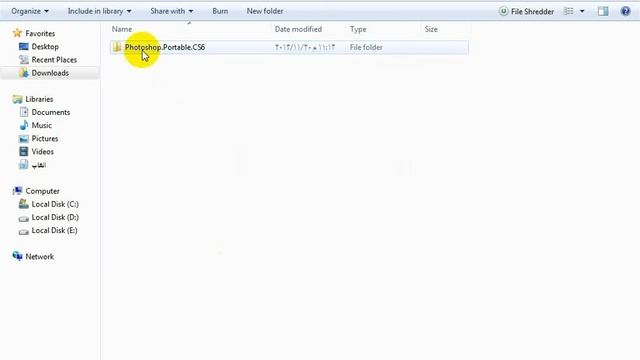Open the Arabic-named library under Videos
640x360 pixels.
point(39,165)
